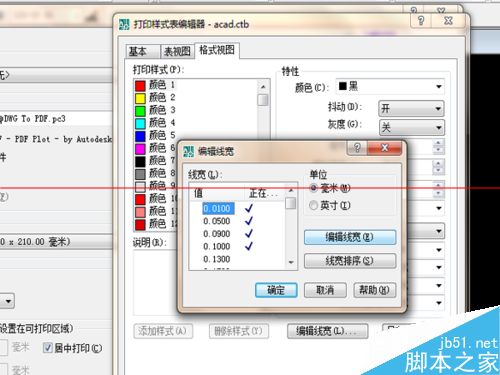Select lineweight value 0.0100
Screen dimensions: 500x375
(218, 209)
